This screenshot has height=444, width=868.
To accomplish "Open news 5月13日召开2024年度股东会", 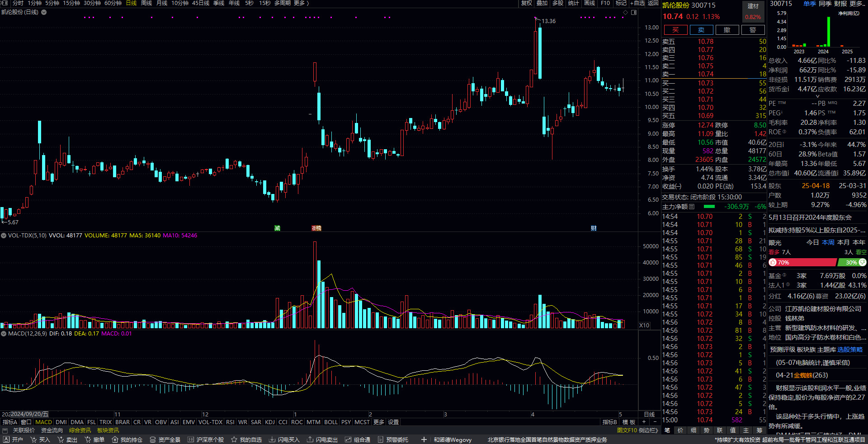I will point(810,217).
